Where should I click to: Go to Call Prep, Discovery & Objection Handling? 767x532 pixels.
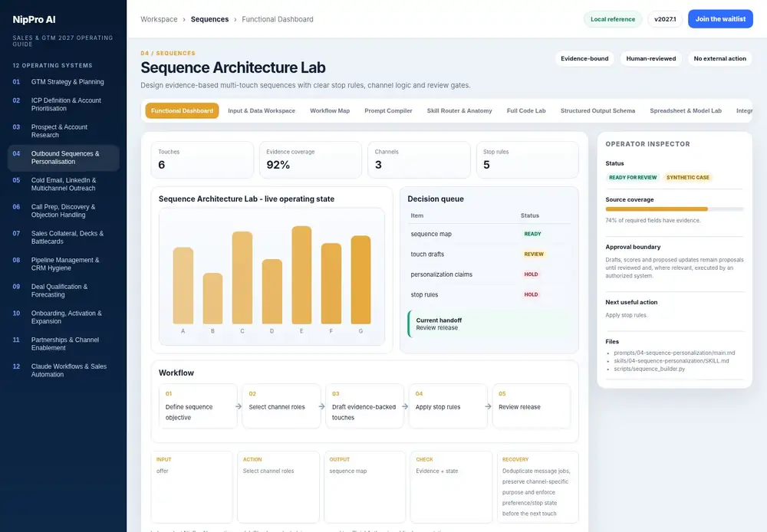pos(63,211)
